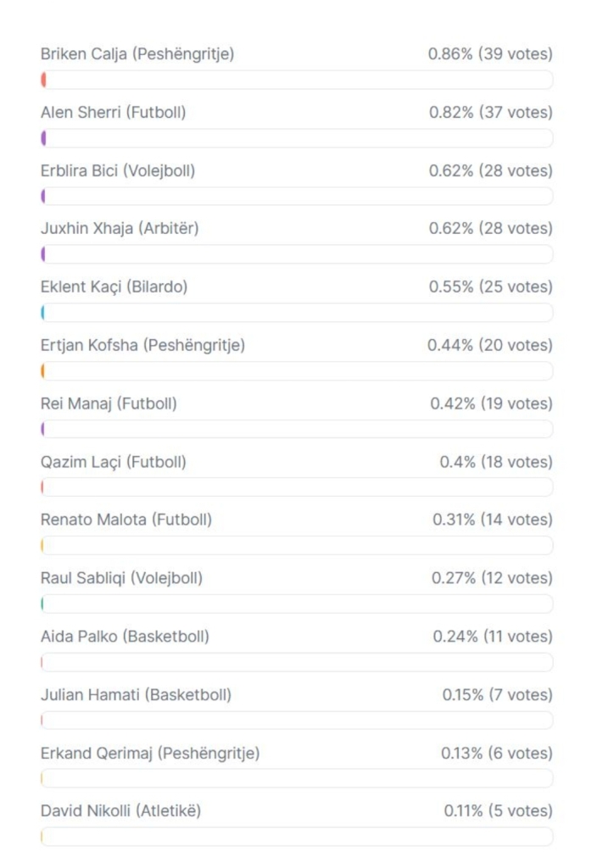Viewport: 608px width, 868px height.
Task: Click the 0.11% (5 votes) result text
Action: (498, 811)
